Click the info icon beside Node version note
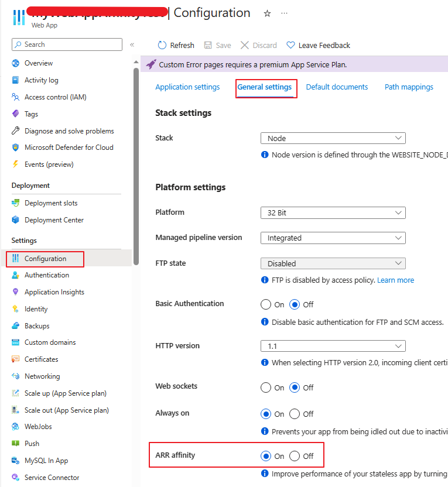Screen dimensions: 448x487 (x=265, y=155)
